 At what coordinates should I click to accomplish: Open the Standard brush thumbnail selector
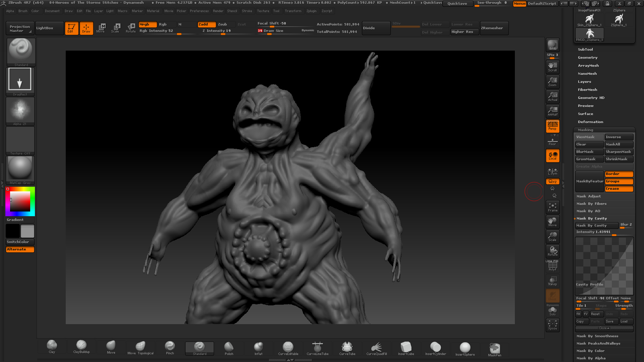click(21, 52)
